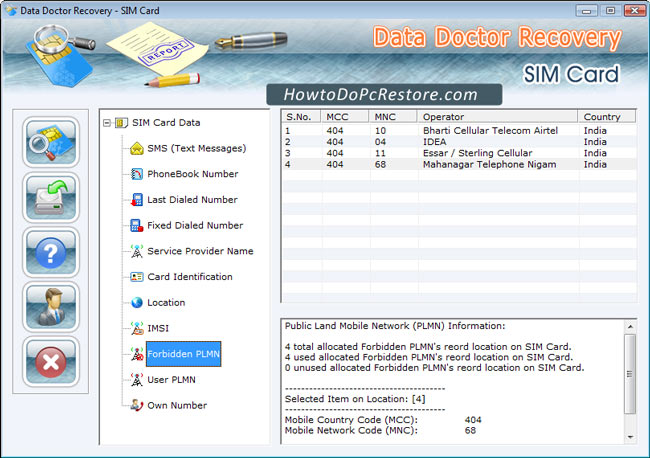650x458 pixels.
Task: Click MNC value 11 in table
Action: pyautogui.click(x=381, y=153)
